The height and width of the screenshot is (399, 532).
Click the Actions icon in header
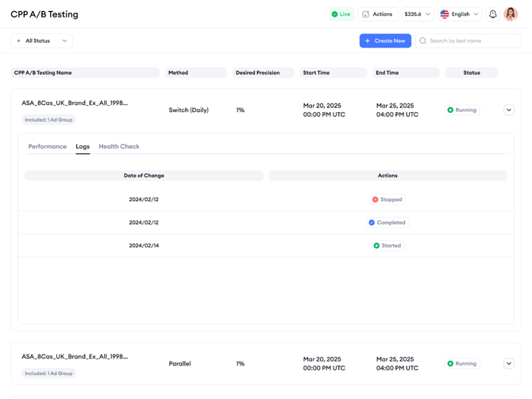366,14
